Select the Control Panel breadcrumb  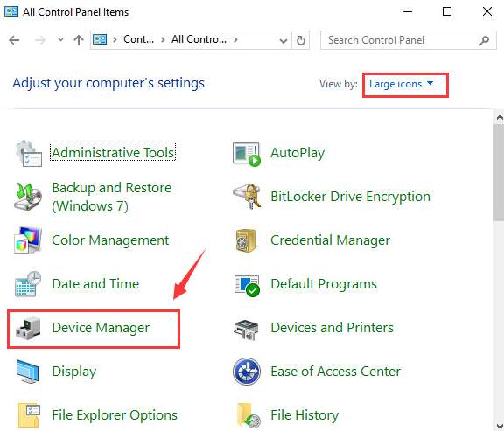point(138,39)
